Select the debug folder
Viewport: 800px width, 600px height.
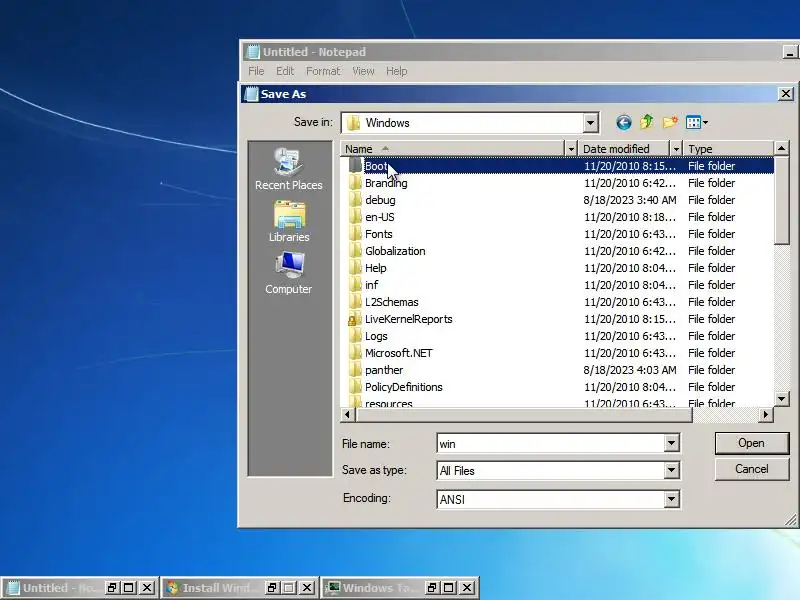pos(380,200)
